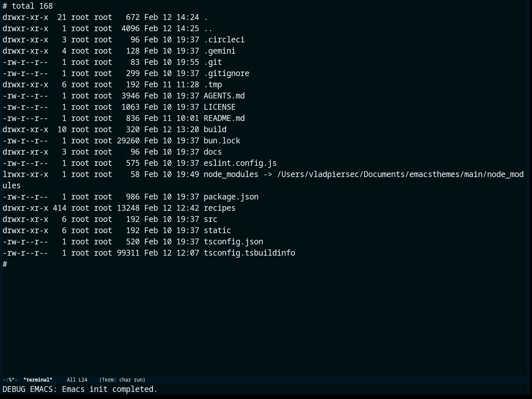Screen dimensions: 532x399
Task: Click the *terminal* buffer name in mode line
Action: [x=38, y=379]
